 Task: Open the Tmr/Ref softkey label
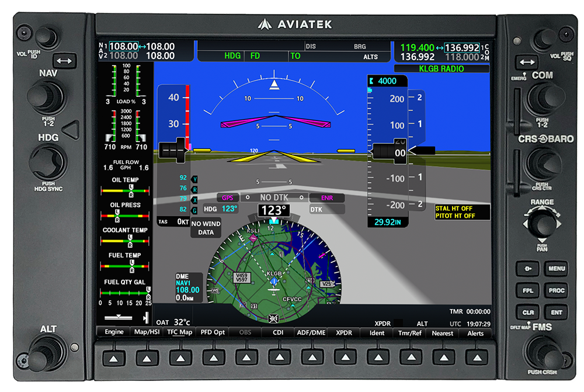(410, 333)
